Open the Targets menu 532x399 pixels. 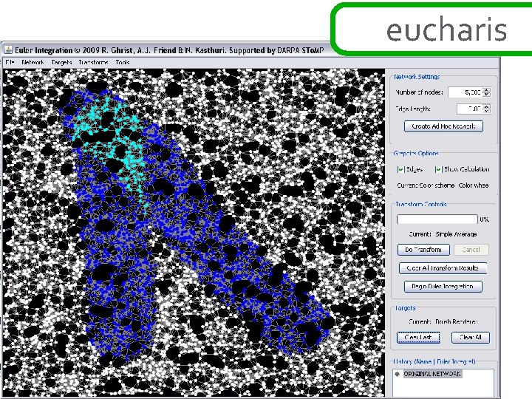click(x=61, y=62)
